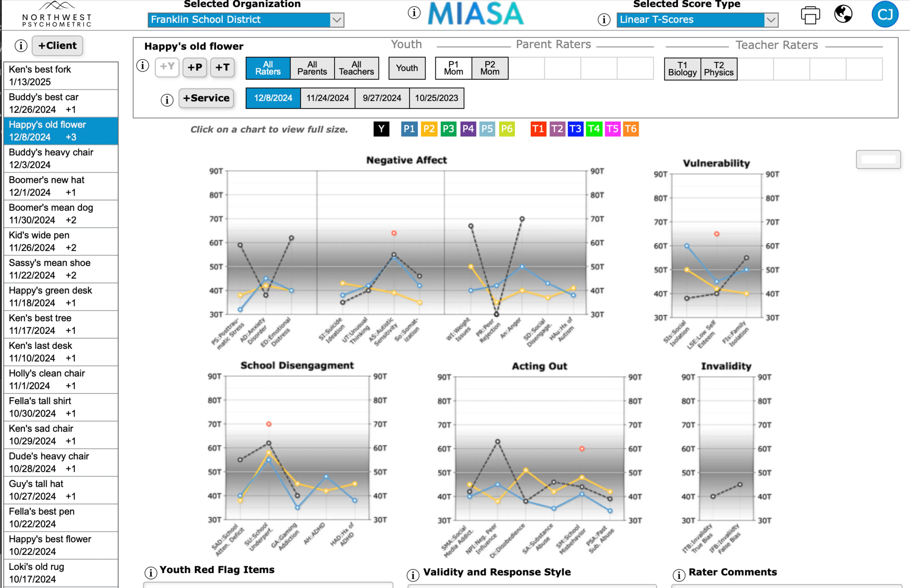The height and width of the screenshot is (588, 910).
Task: Toggle the All Parents rater filter
Action: [x=312, y=68]
